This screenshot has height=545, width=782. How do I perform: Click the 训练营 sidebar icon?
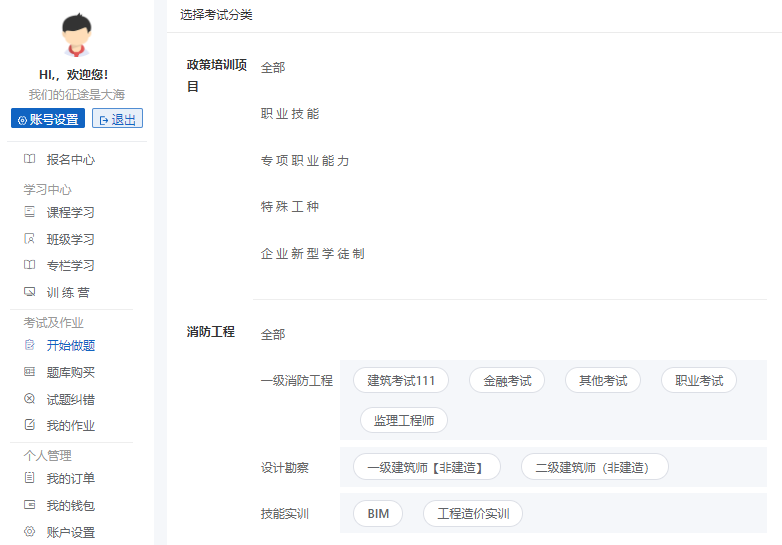click(29, 292)
